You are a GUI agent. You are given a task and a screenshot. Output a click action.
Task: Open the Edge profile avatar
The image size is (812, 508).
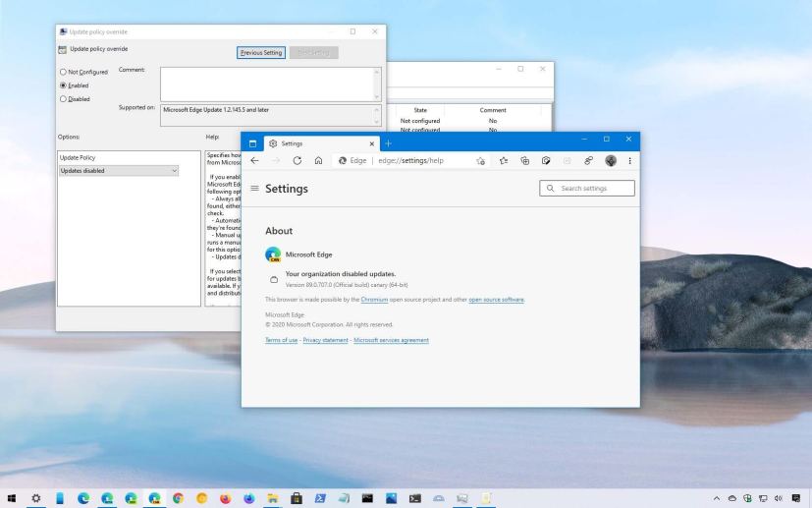(x=610, y=161)
